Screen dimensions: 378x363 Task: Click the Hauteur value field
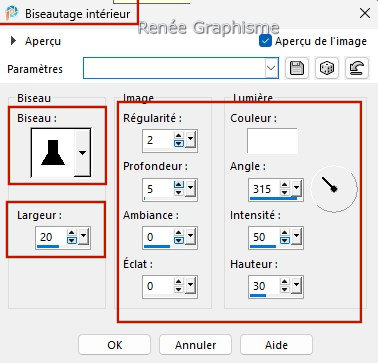264,286
